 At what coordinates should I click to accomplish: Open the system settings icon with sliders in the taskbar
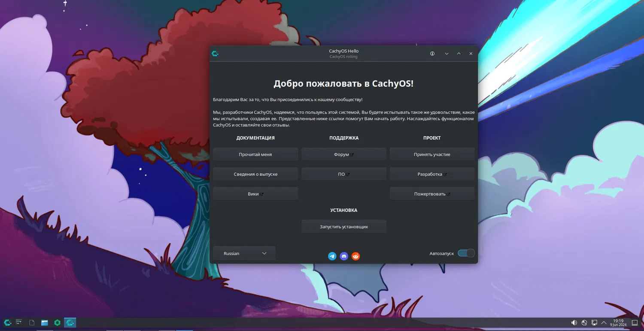click(19, 322)
